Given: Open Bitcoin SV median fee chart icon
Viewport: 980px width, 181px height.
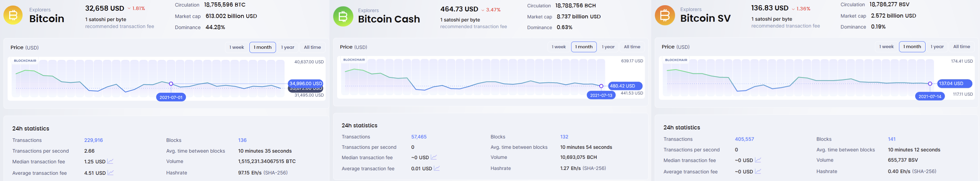Looking at the screenshot, I should point(758,160).
